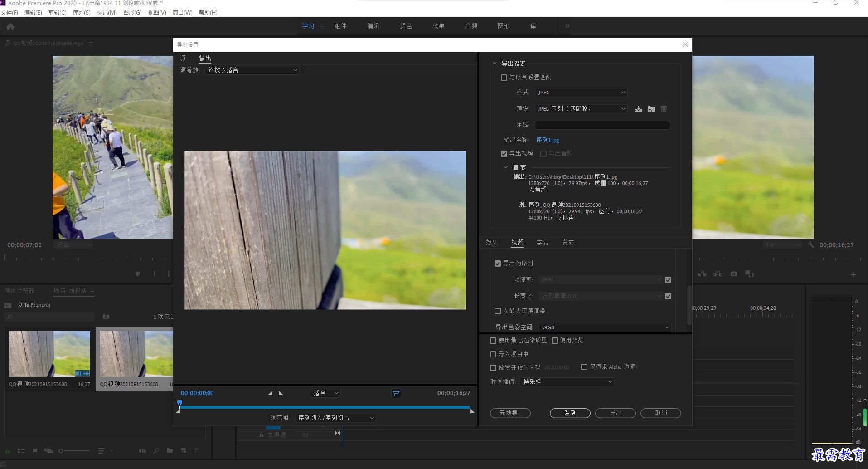Click the Metadata button
868x469 pixels.
510,413
